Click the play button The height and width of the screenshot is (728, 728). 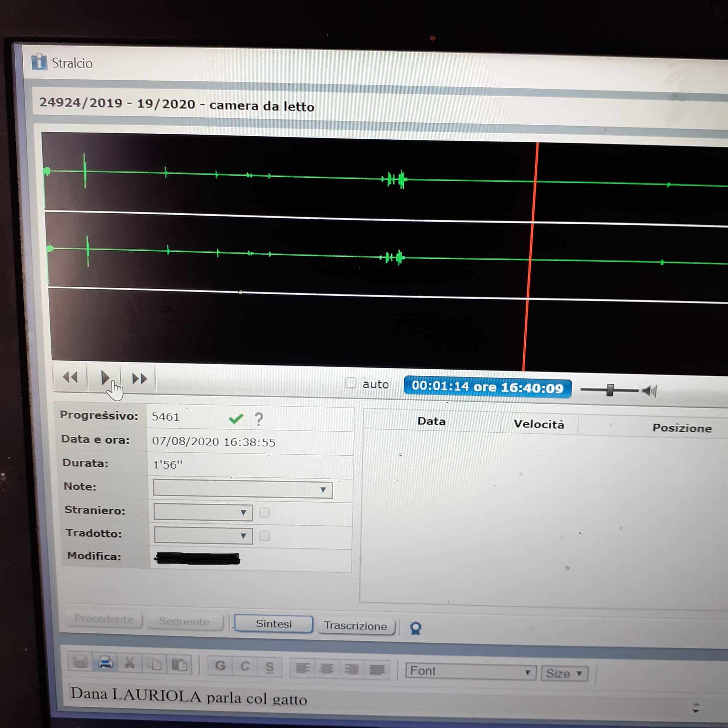[105, 378]
